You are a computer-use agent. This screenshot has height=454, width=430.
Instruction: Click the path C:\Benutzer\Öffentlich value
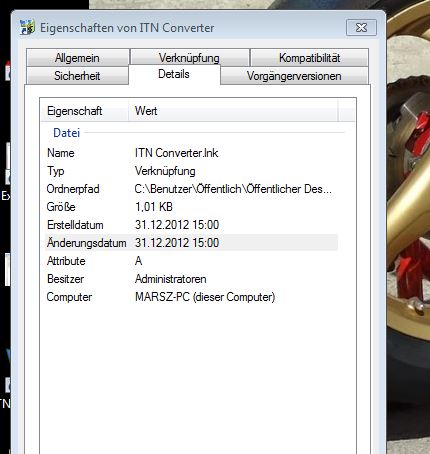233,189
